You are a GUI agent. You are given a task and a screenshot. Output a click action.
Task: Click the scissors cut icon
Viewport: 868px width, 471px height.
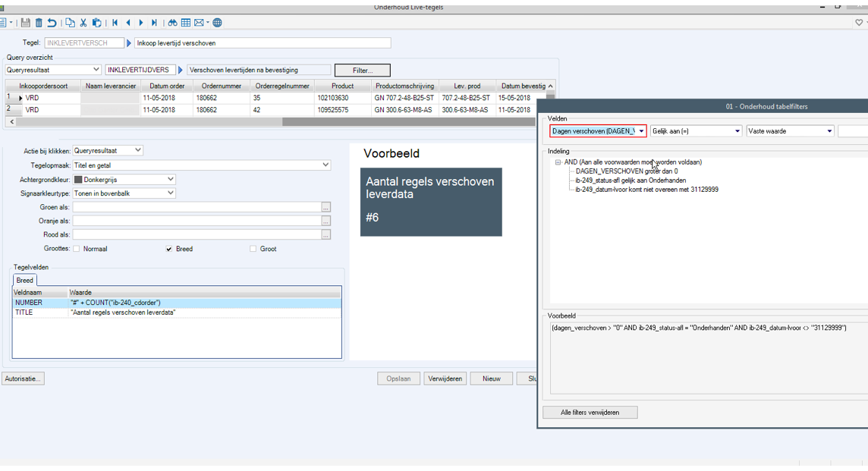click(x=83, y=23)
